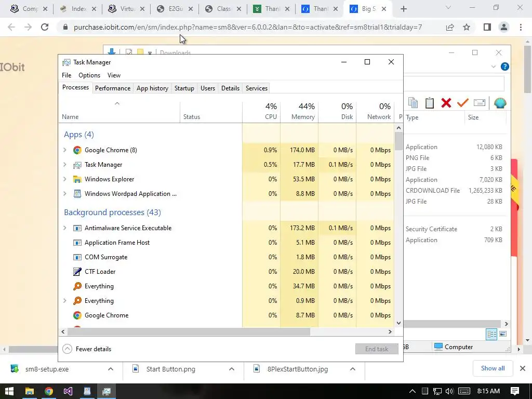This screenshot has width=532, height=399.
Task: Click Show all downloads button
Action: tap(493, 368)
